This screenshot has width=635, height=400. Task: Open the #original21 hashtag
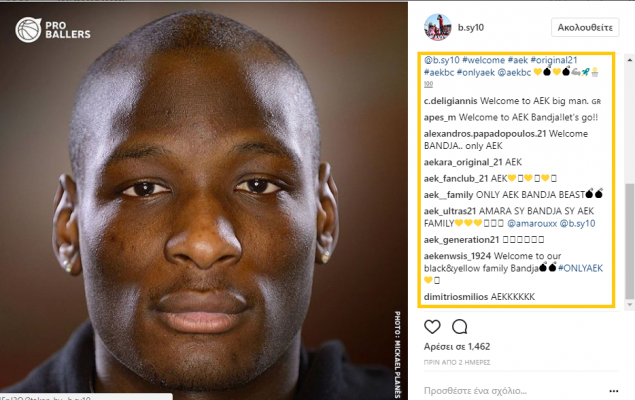pos(554,60)
